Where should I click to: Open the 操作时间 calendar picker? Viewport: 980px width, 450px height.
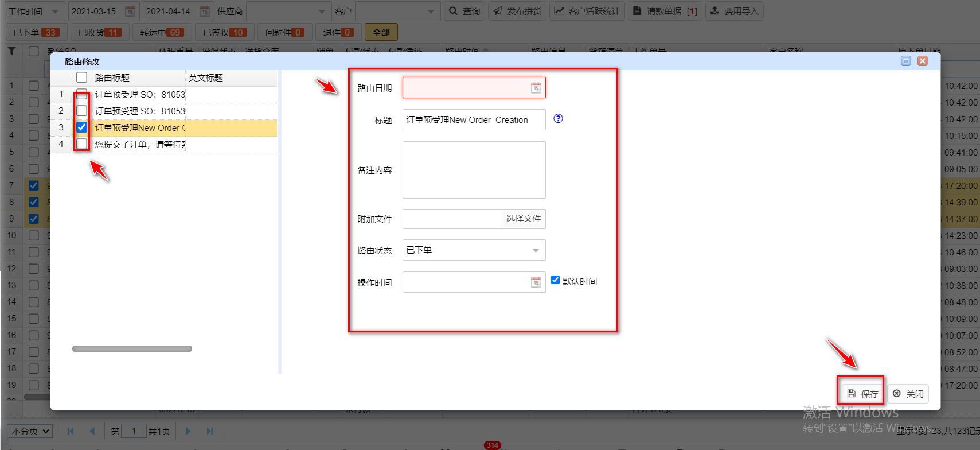[x=536, y=282]
